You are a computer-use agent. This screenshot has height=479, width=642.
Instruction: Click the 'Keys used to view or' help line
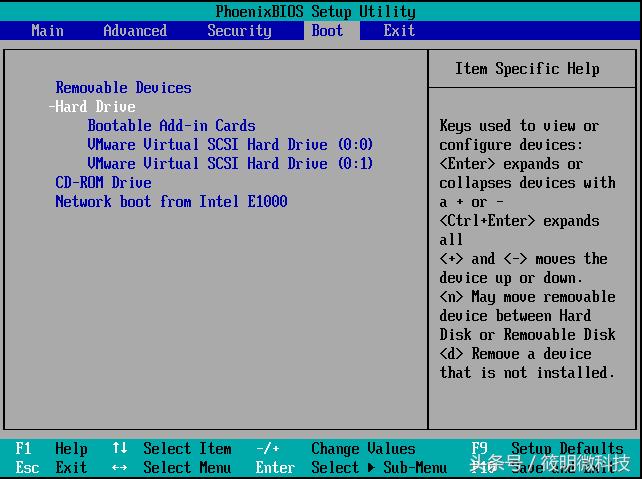520,126
